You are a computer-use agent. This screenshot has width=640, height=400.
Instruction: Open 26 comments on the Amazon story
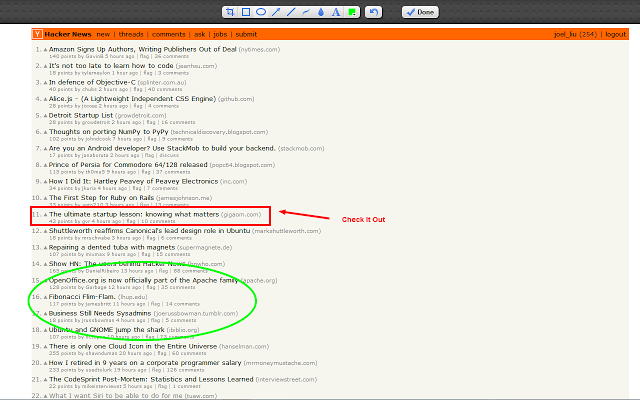click(171, 56)
